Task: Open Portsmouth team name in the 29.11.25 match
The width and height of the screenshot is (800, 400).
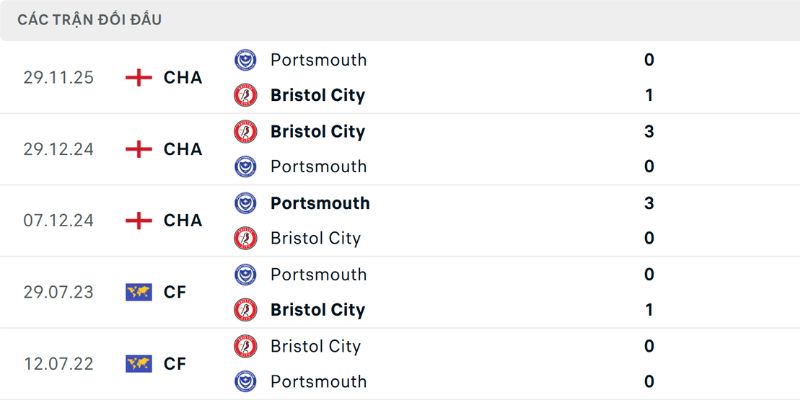Action: 318,60
